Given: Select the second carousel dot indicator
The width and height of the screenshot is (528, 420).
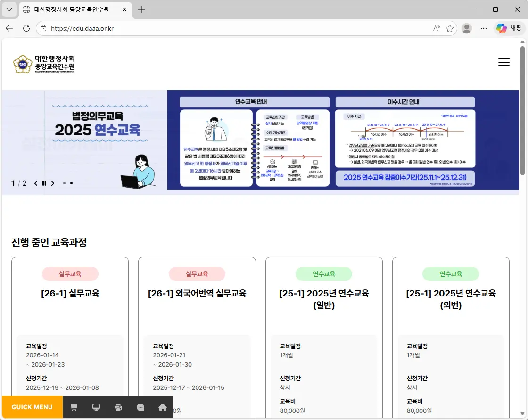Looking at the screenshot, I should 71,183.
